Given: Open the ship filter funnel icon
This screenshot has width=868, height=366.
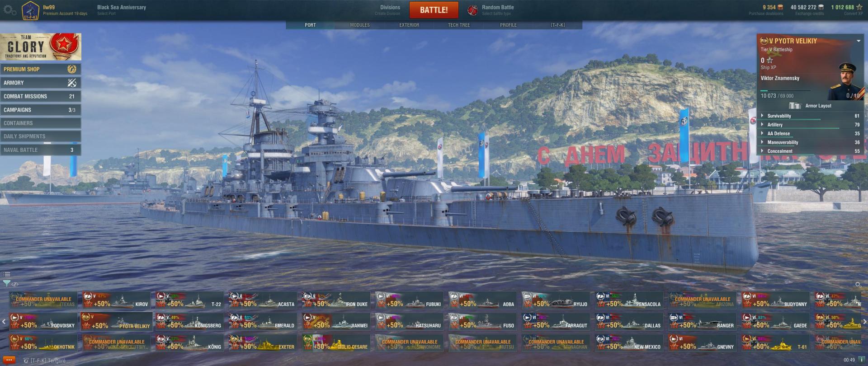Looking at the screenshot, I should [6, 284].
